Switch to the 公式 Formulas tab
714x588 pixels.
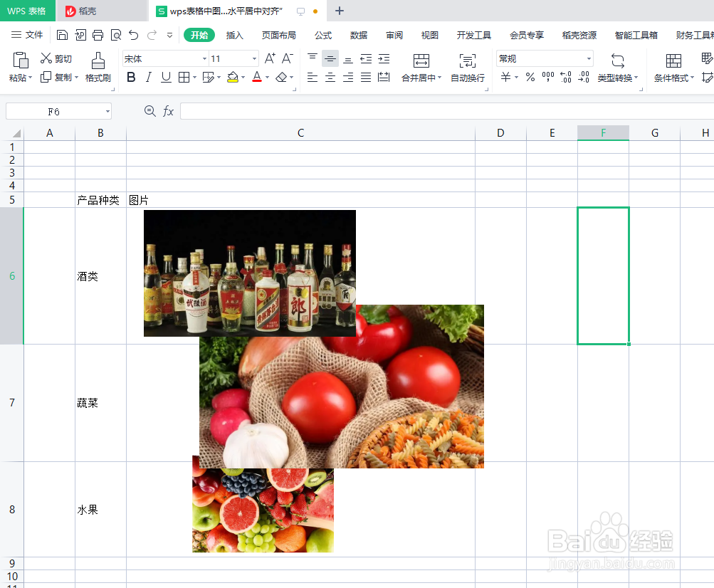323,35
